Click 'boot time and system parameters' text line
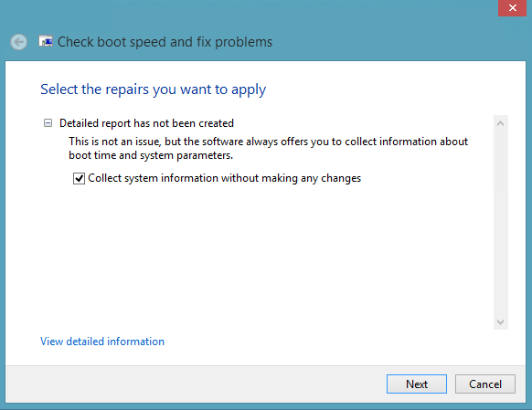The image size is (532, 410). (151, 155)
